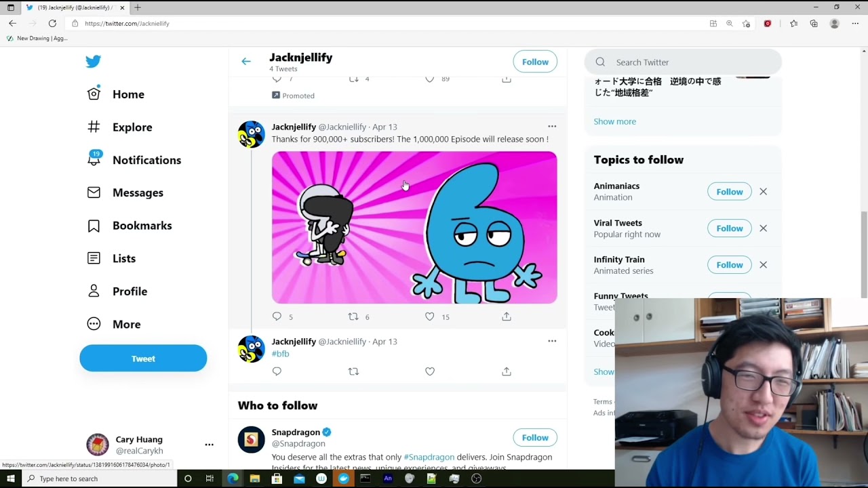The image size is (868, 488).
Task: Open the browser Favorites list
Action: pos(793,23)
